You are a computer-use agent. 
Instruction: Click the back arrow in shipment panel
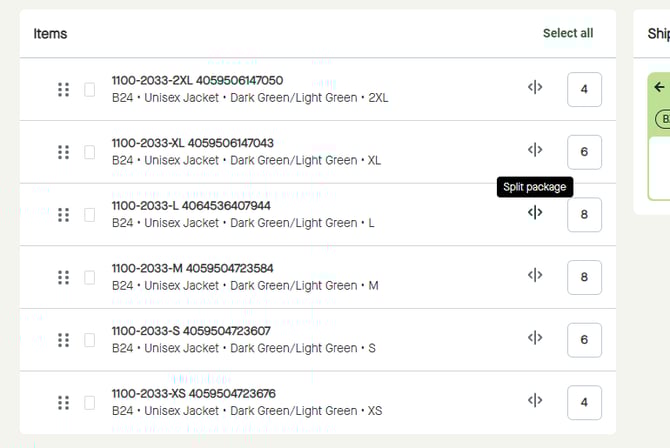click(x=659, y=88)
